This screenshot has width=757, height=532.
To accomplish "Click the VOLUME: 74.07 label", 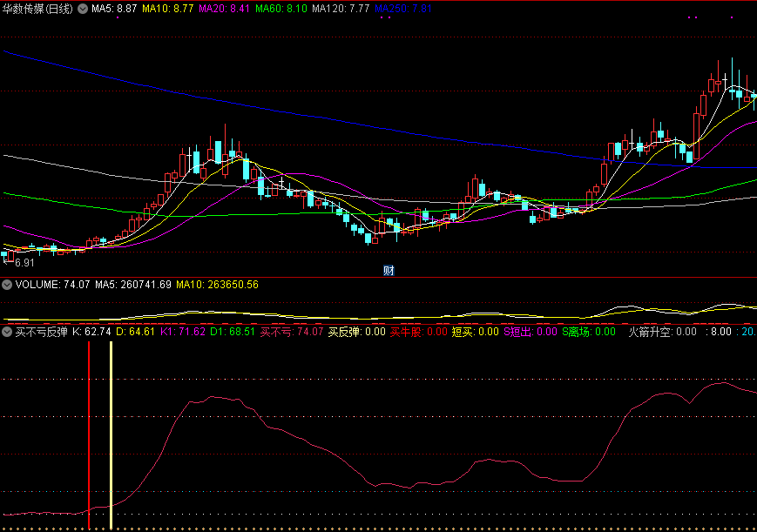I will click(x=52, y=285).
